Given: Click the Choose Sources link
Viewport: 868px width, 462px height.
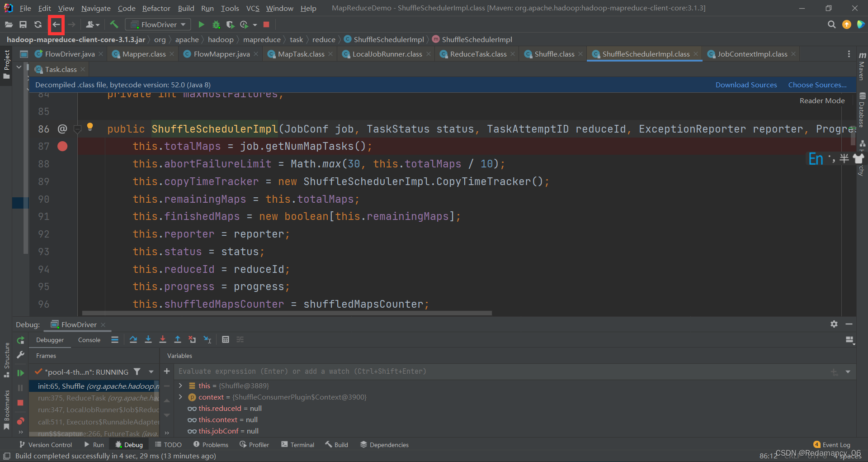Looking at the screenshot, I should tap(817, 85).
